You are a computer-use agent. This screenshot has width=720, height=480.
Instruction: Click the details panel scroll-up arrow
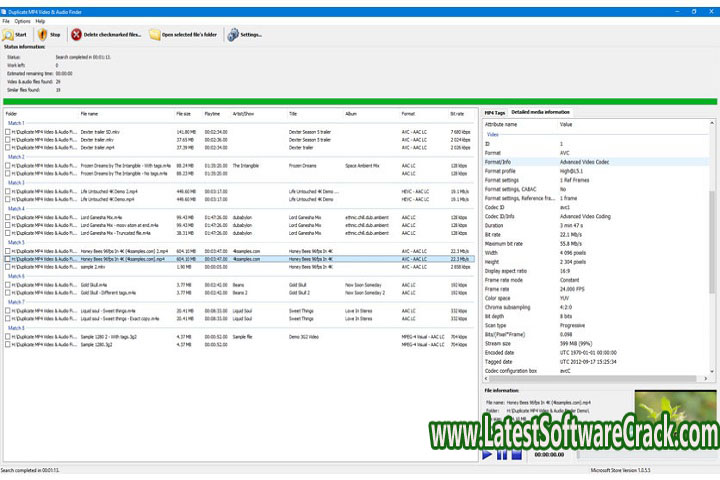[x=712, y=123]
